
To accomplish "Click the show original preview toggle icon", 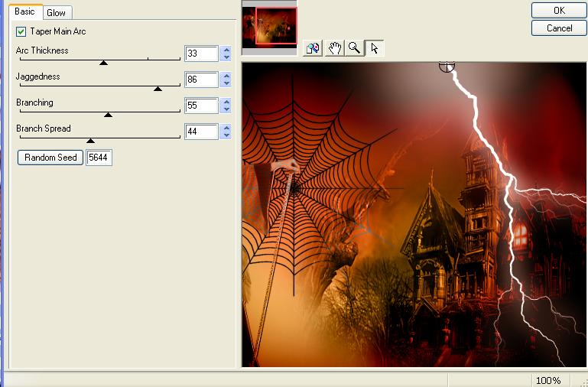I will tap(312, 48).
